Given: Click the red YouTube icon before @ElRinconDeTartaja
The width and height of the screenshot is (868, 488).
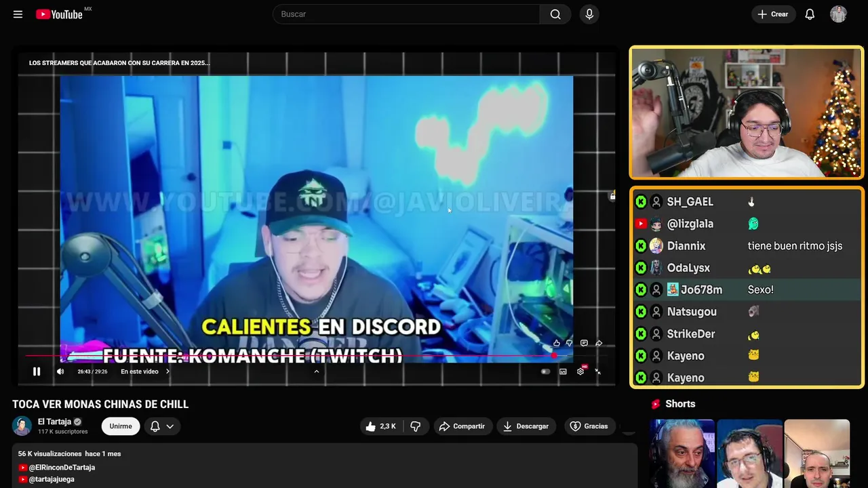Looking at the screenshot, I should (23, 468).
